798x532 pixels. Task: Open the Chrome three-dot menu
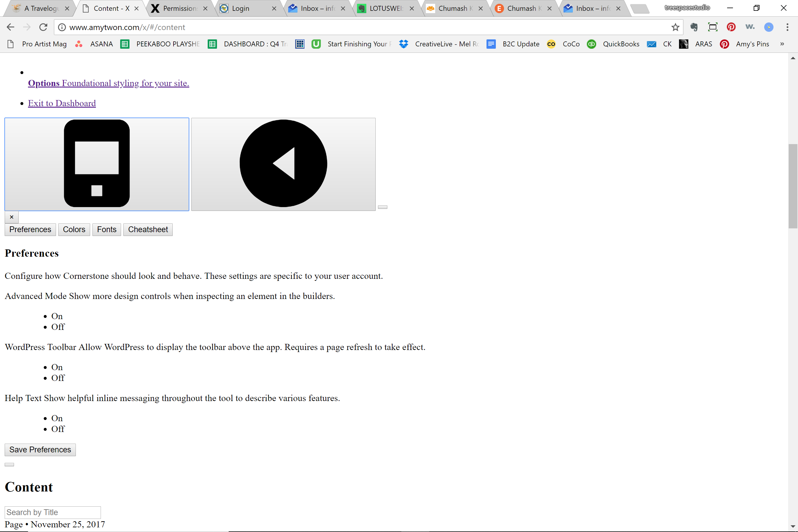[x=787, y=27]
